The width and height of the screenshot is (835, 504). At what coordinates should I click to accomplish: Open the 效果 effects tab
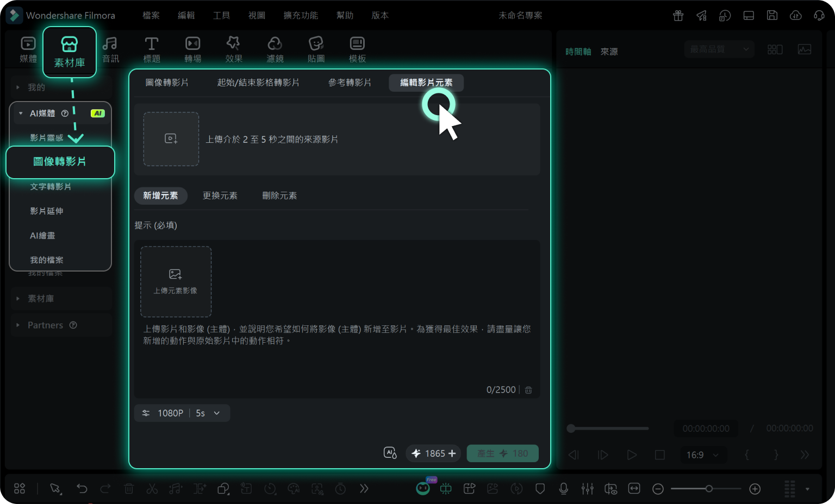coord(234,49)
